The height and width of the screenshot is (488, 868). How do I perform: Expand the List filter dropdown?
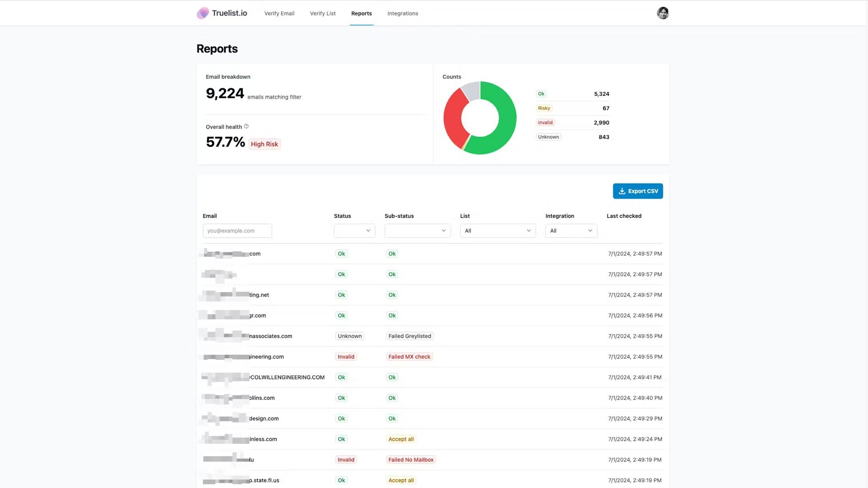(x=498, y=231)
